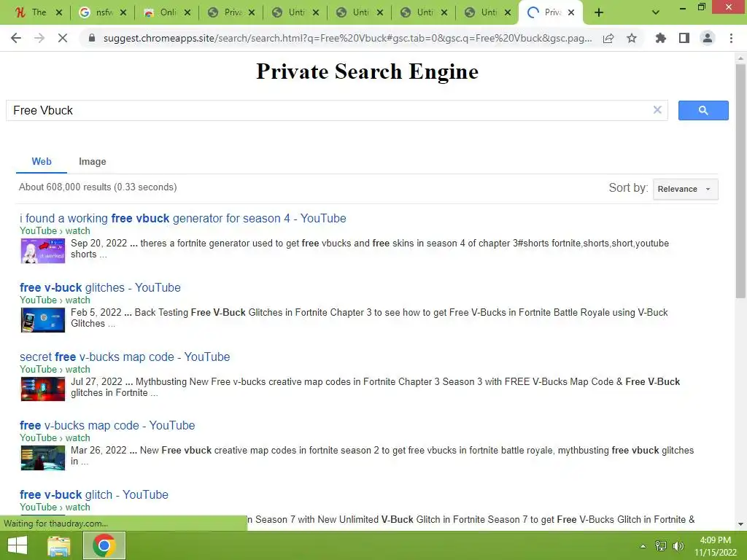Expand the tab search chevron dropdown
Screen dimensions: 747x560
(x=656, y=13)
